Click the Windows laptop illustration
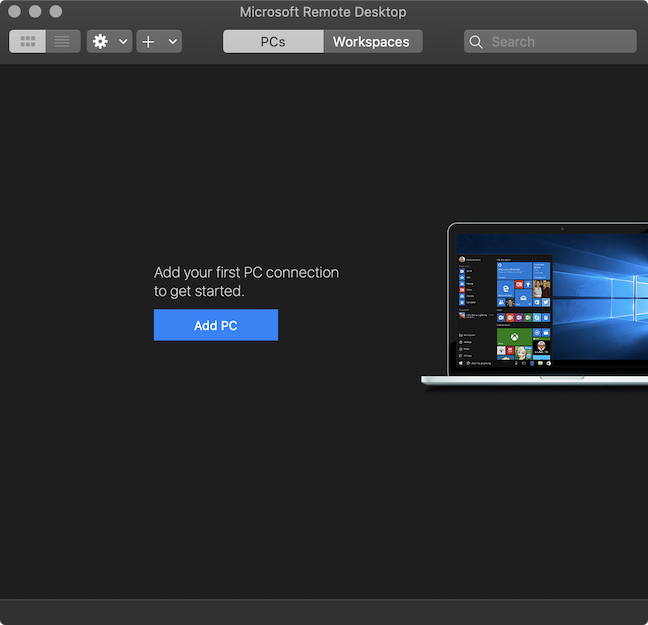 coord(534,304)
